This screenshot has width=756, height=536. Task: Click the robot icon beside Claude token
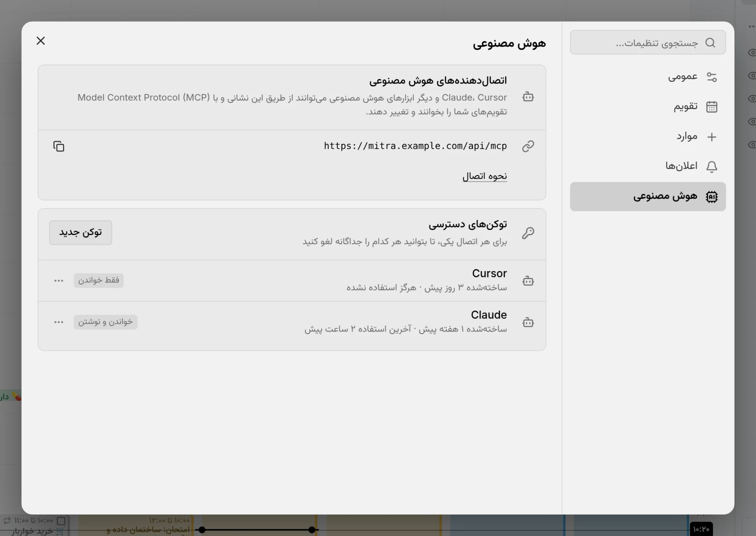(528, 322)
